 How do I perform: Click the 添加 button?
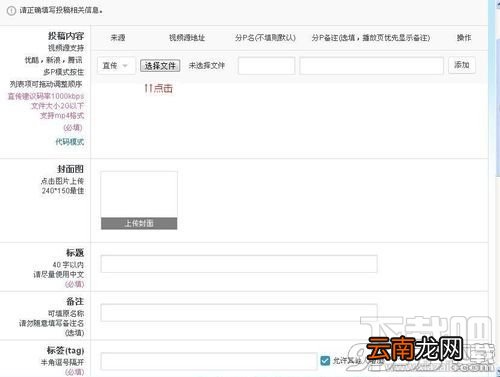(462, 65)
